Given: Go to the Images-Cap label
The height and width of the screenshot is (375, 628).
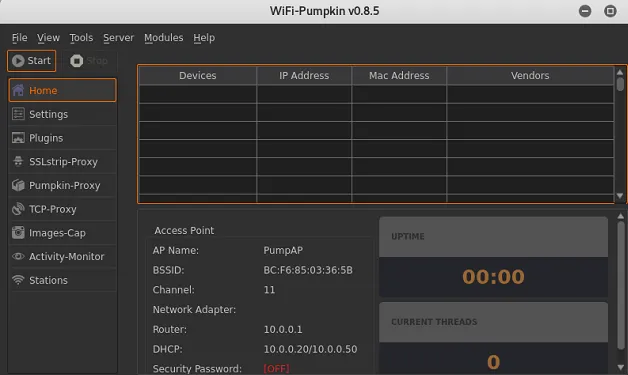Looking at the screenshot, I should pos(57,233).
